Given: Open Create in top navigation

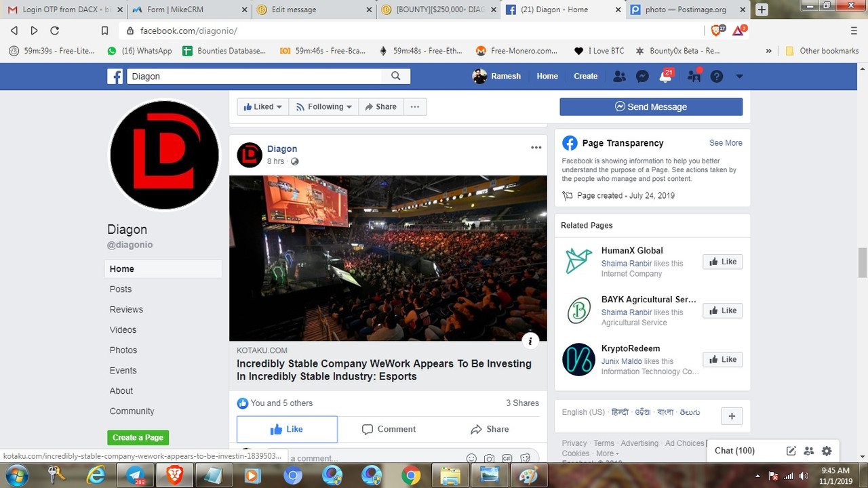Looking at the screenshot, I should click(585, 76).
